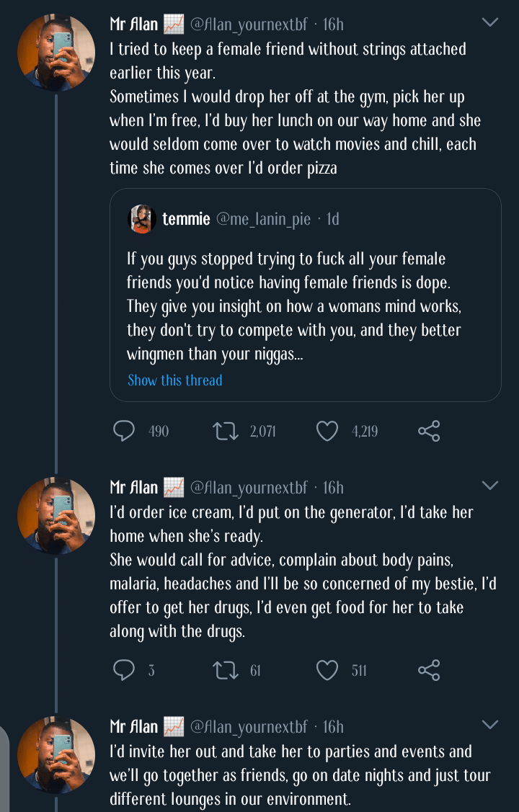Image resolution: width=519 pixels, height=812 pixels.
Task: Open Mr Alan's profile picture on the first tweet
Action: (x=56, y=52)
